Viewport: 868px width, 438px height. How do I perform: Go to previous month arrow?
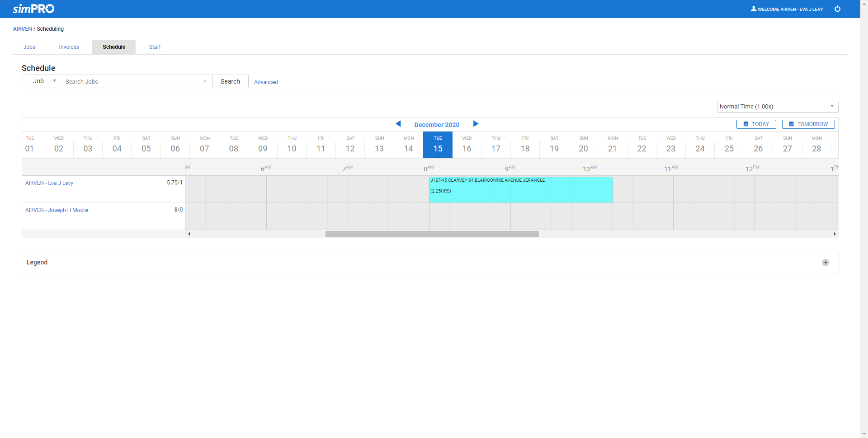398,124
